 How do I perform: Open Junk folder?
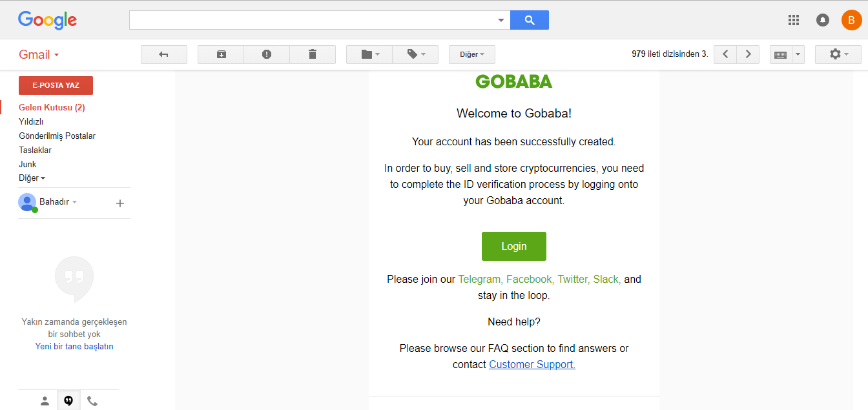(x=27, y=165)
